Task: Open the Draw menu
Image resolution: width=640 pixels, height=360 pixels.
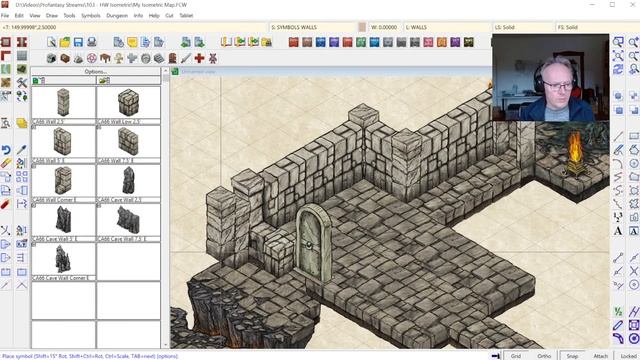Action: [x=52, y=16]
